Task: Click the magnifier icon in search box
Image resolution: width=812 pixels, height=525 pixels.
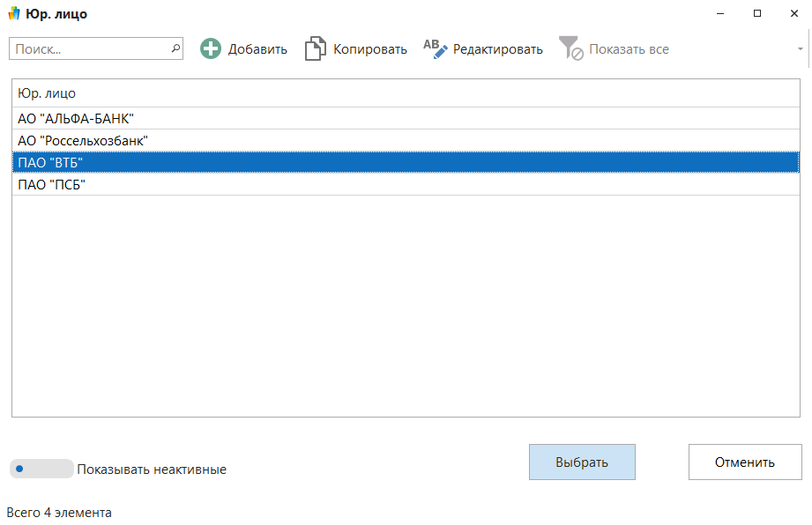Action: pyautogui.click(x=175, y=49)
